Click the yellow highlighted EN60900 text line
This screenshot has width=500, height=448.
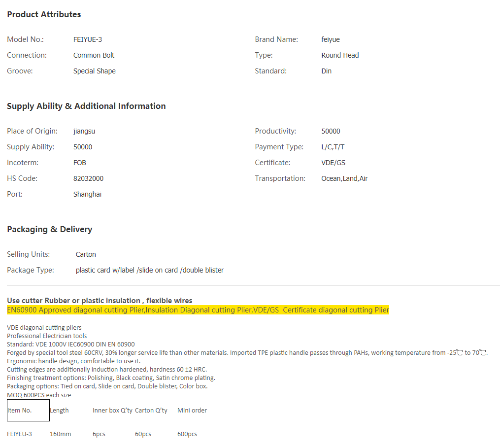[198, 310]
